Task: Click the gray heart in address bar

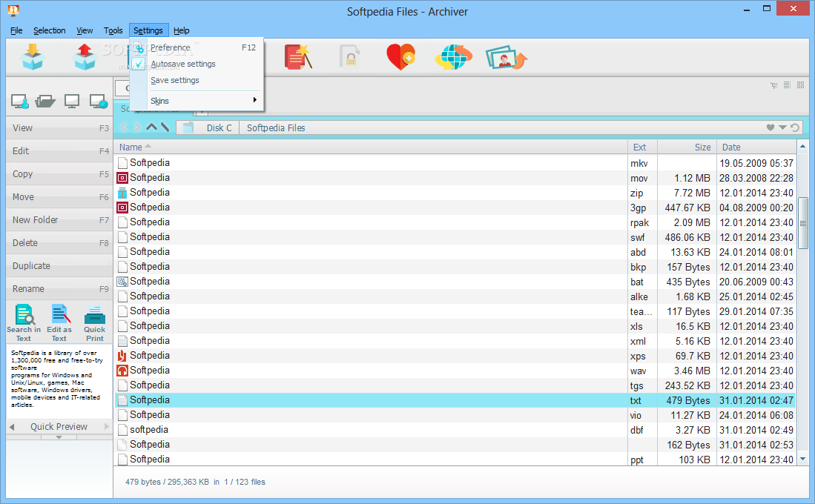Action: click(x=771, y=127)
